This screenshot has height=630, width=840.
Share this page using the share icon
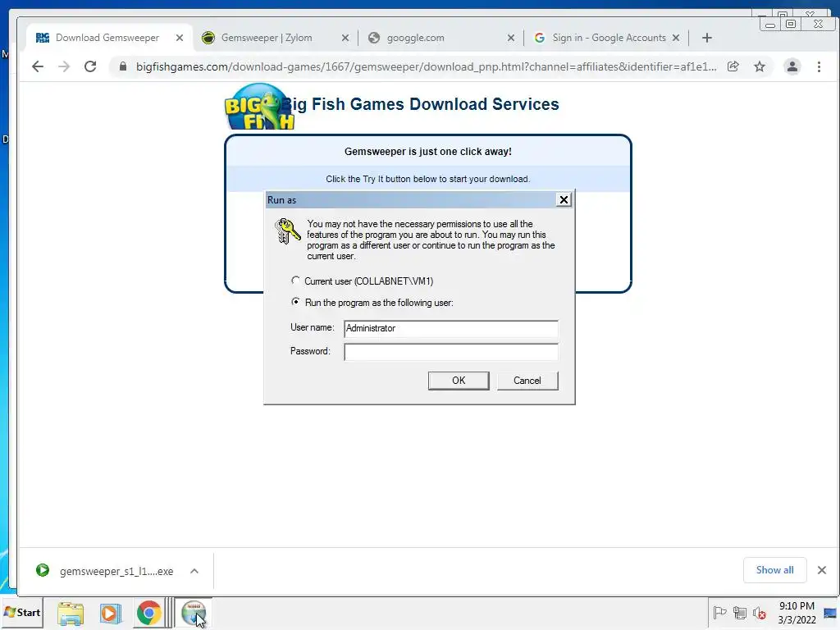tap(733, 66)
